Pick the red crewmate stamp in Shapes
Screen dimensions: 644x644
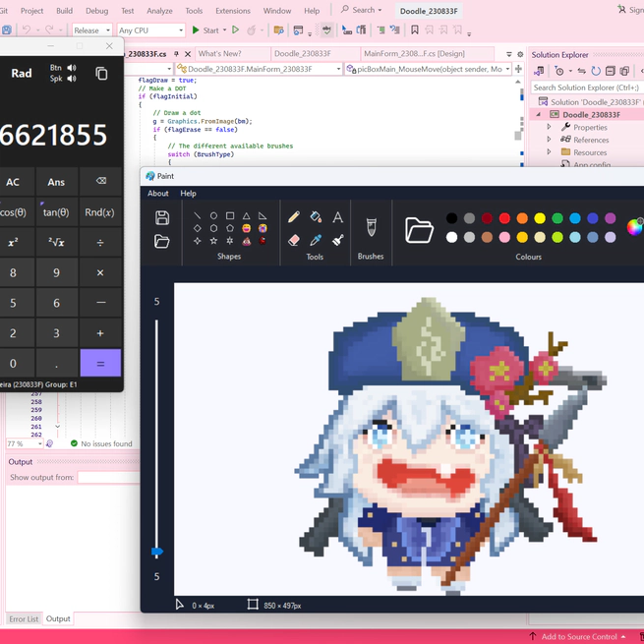(263, 241)
